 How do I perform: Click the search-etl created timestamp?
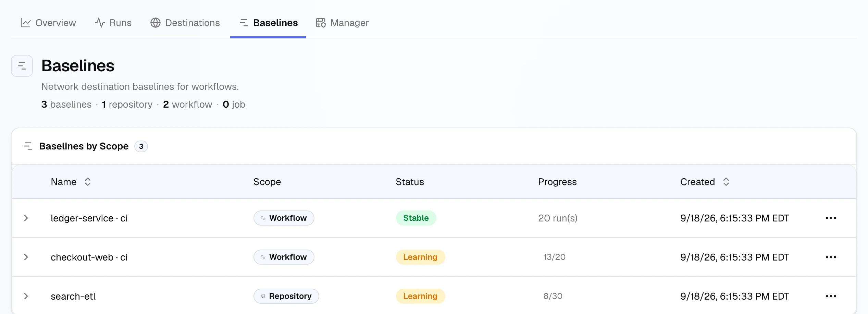[x=735, y=296]
